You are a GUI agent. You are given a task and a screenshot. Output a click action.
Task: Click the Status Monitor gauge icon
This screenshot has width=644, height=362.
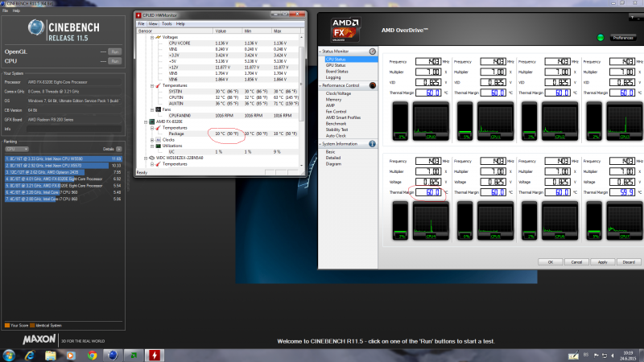pos(373,51)
